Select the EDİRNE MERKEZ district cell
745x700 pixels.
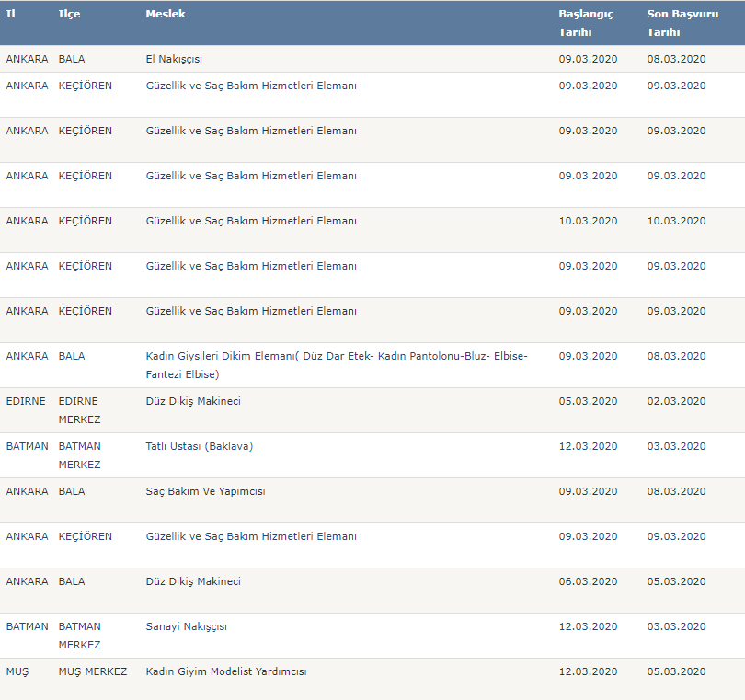click(79, 410)
